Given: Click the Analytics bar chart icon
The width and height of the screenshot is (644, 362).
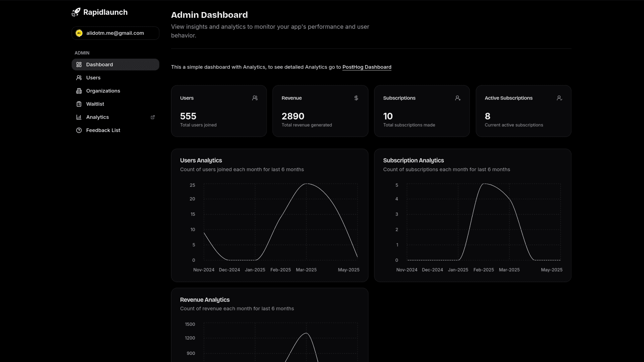Looking at the screenshot, I should click(79, 117).
